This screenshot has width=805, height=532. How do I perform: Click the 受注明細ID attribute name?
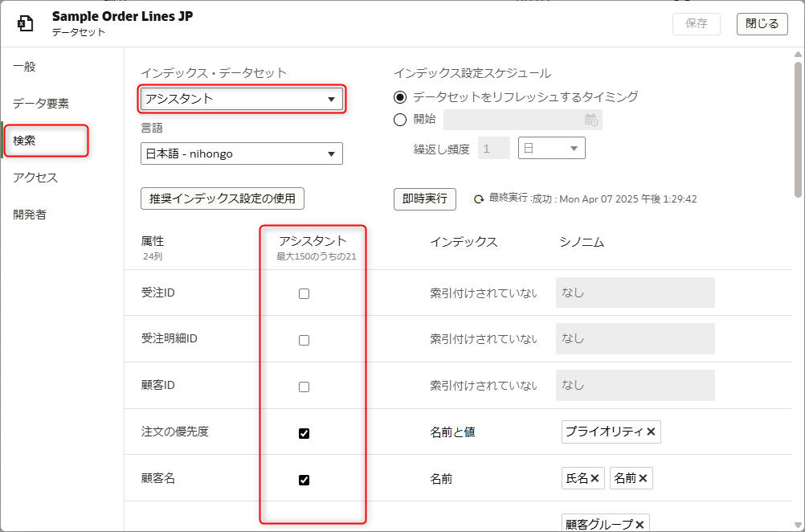coord(170,338)
